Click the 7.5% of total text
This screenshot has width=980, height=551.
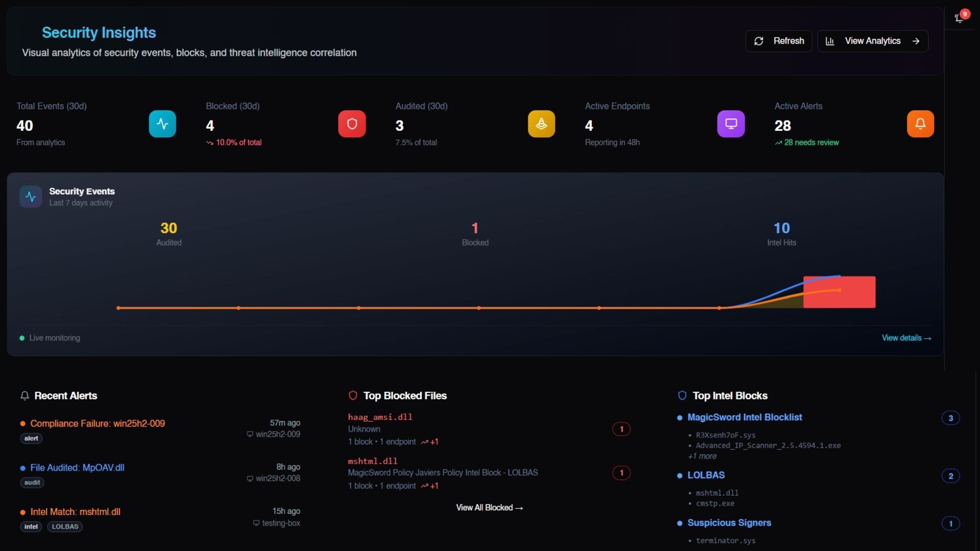[416, 142]
